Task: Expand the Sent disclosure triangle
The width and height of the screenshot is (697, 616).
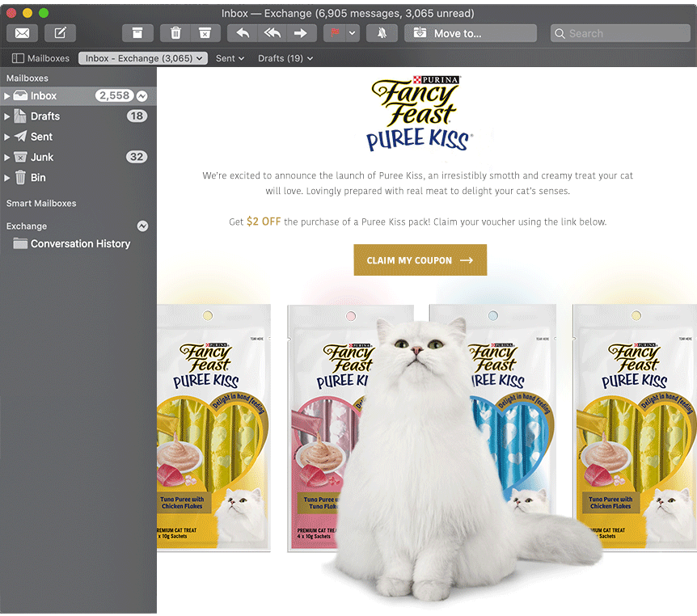Action: coord(6,137)
